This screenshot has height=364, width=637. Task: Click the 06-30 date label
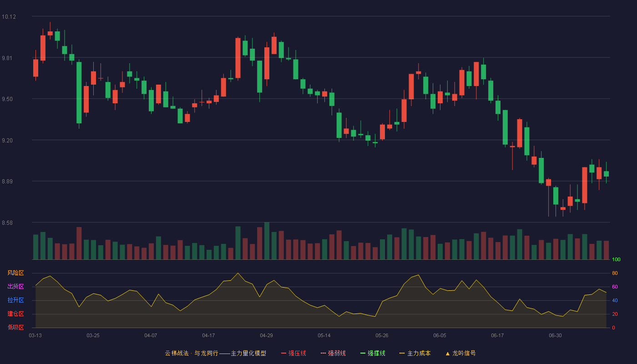pyautogui.click(x=555, y=335)
